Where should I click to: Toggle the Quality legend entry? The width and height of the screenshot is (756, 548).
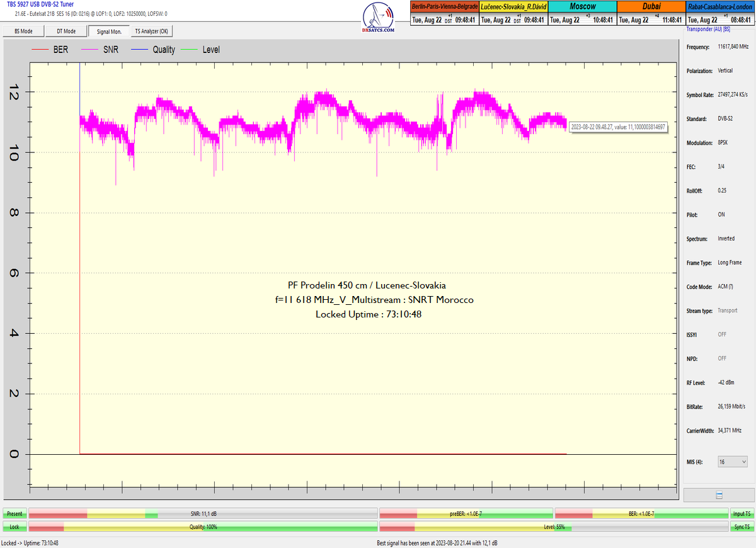click(x=154, y=50)
